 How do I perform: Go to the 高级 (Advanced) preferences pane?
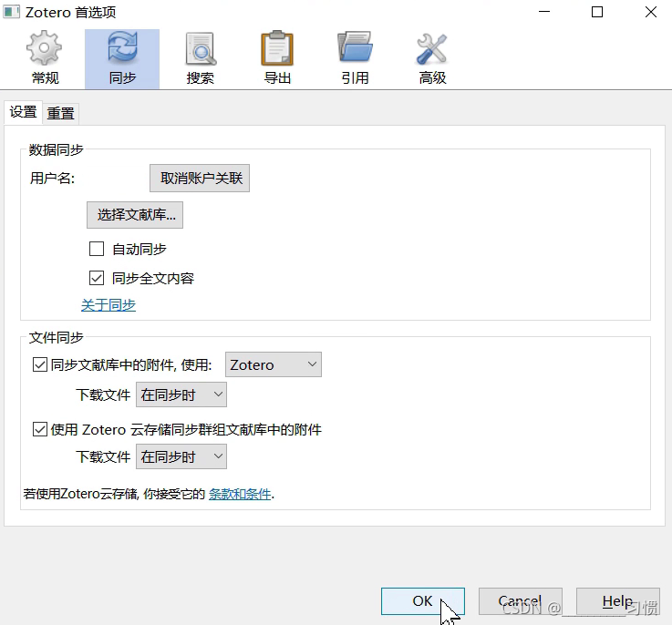[432, 57]
